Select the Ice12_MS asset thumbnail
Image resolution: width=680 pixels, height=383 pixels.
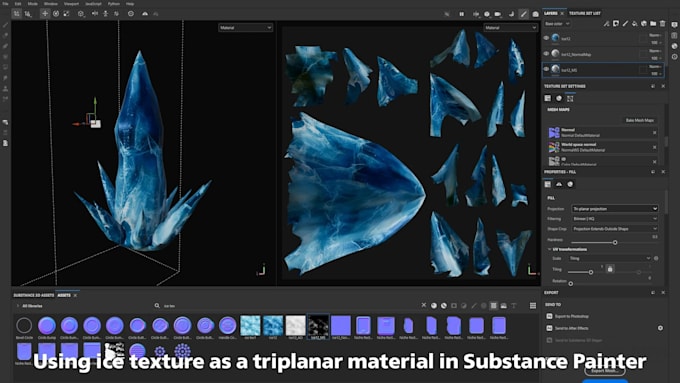click(318, 327)
